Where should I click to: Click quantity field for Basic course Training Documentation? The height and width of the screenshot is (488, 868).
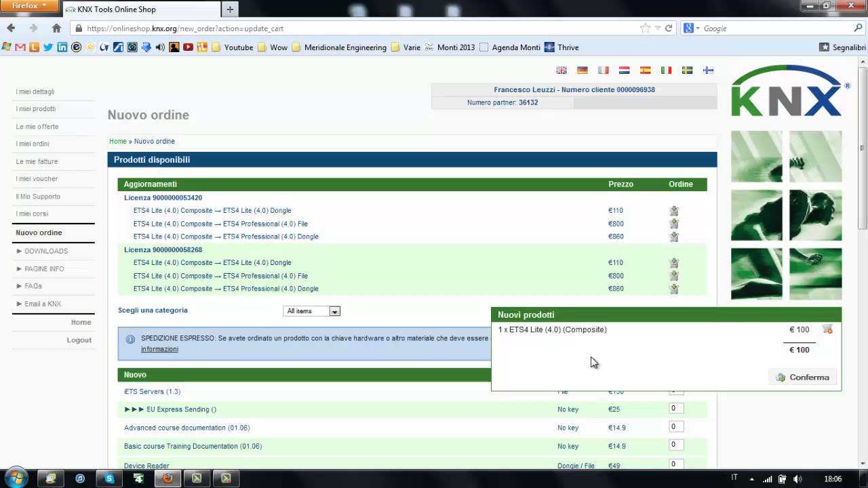[x=676, y=445]
